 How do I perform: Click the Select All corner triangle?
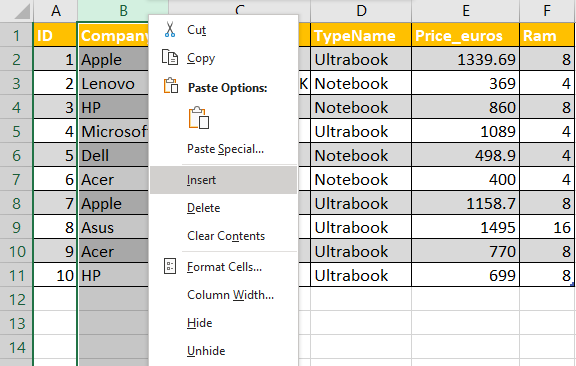(x=23, y=12)
